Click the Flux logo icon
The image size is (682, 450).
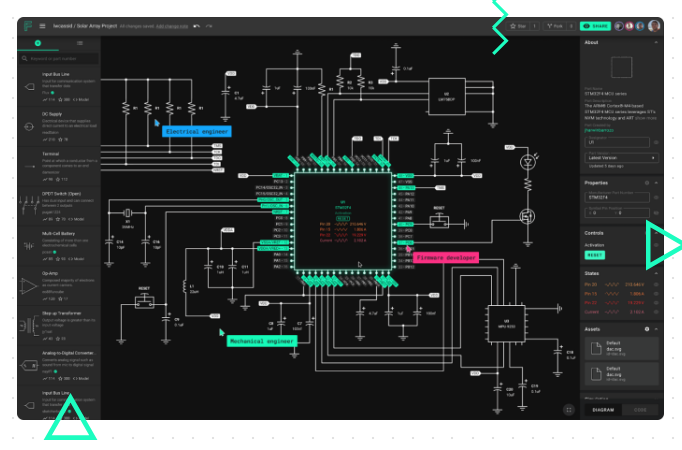[x=28, y=26]
